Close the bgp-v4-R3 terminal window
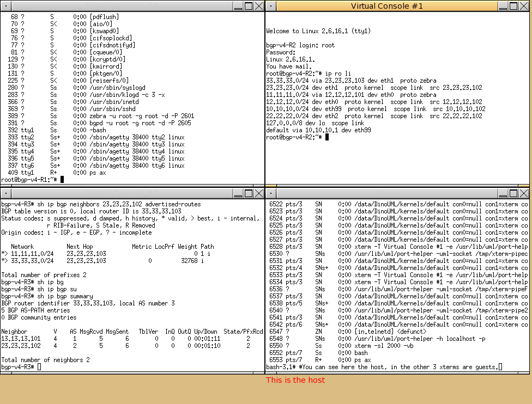Image resolution: width=532 pixels, height=404 pixels. coord(259,193)
